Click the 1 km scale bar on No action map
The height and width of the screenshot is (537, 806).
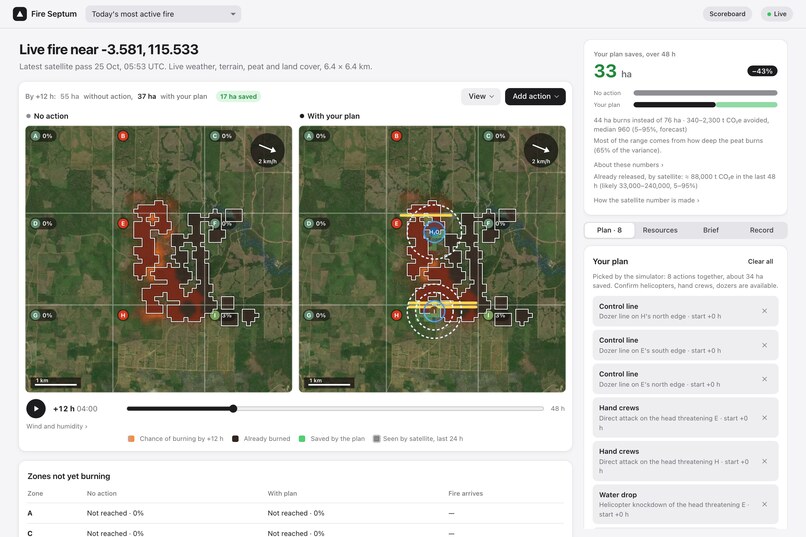pyautogui.click(x=57, y=382)
